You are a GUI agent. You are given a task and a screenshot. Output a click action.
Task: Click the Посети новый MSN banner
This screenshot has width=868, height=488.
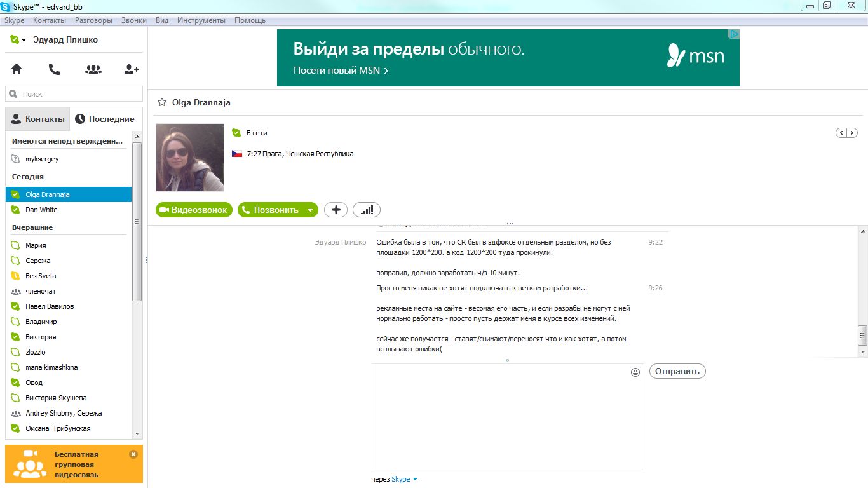click(x=508, y=58)
